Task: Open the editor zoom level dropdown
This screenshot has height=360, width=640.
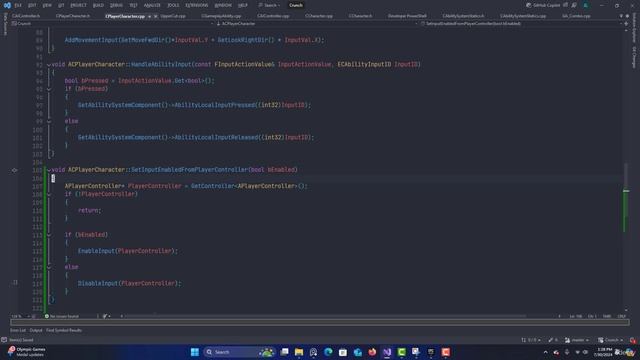Action: point(19,316)
